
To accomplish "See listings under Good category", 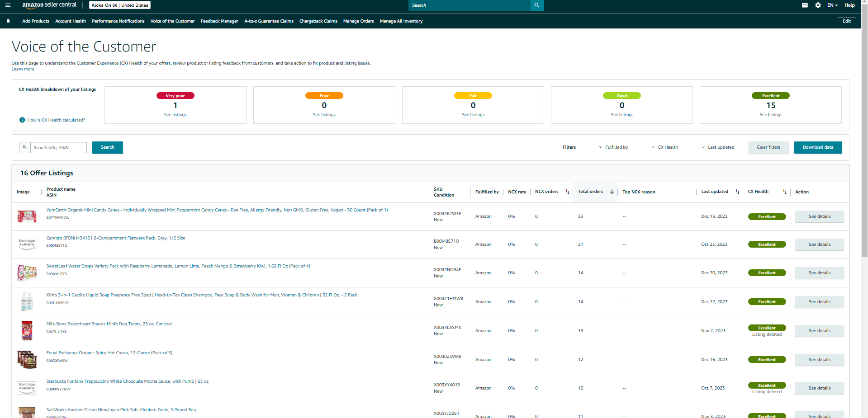I will click(x=622, y=115).
